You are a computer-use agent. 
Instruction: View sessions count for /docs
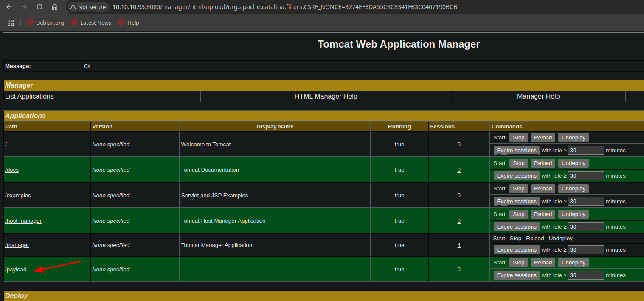(x=459, y=170)
